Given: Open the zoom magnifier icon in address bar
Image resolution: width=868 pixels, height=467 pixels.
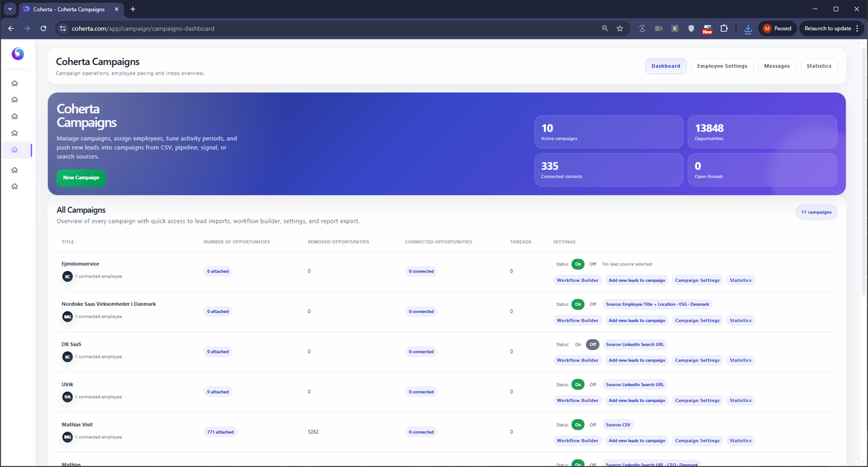Looking at the screenshot, I should (605, 28).
